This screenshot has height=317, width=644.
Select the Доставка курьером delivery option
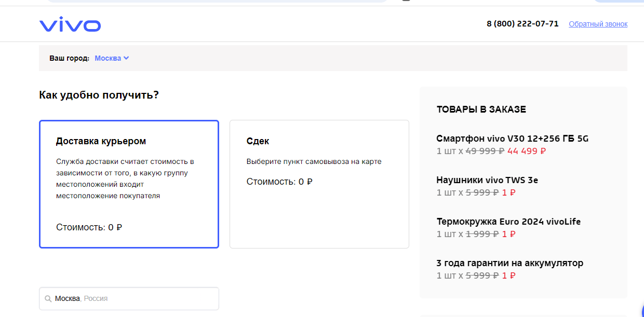pyautogui.click(x=129, y=184)
